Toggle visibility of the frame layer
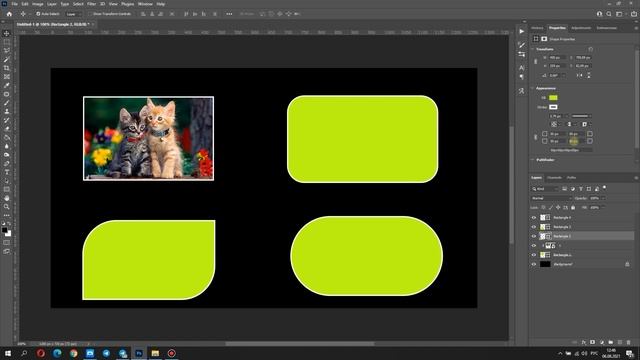Viewport: 640px width, 360px height. [x=534, y=246]
